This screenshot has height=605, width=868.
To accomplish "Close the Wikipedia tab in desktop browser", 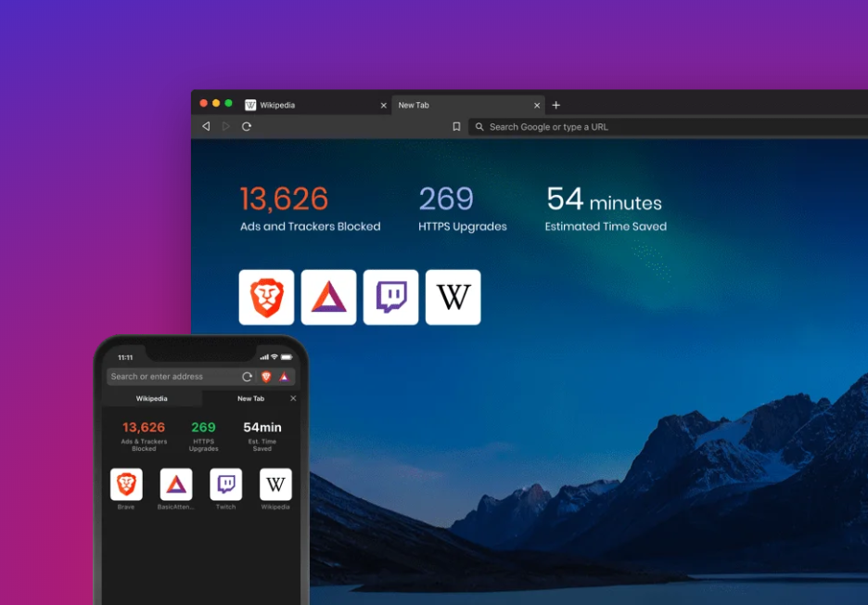I will point(383,105).
